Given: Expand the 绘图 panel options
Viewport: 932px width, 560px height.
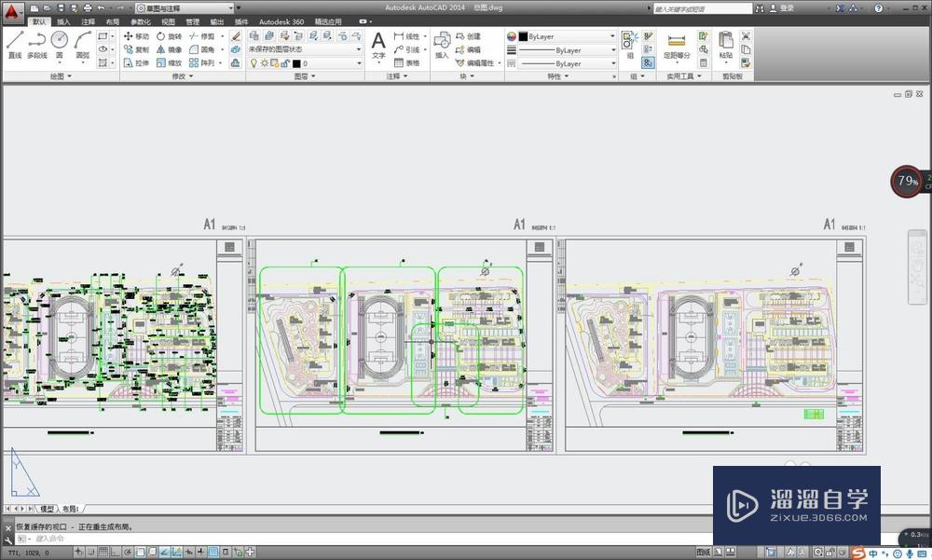Looking at the screenshot, I should [56, 76].
